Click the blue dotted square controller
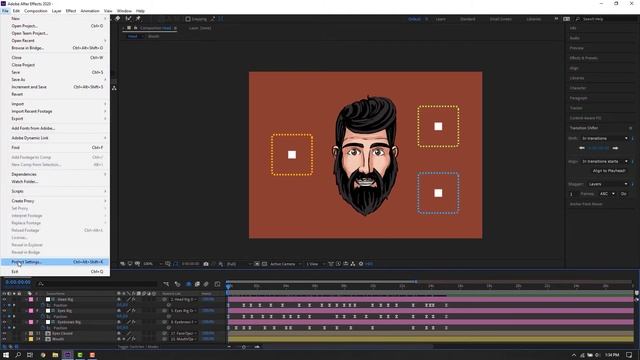The width and height of the screenshot is (640, 360). click(438, 193)
